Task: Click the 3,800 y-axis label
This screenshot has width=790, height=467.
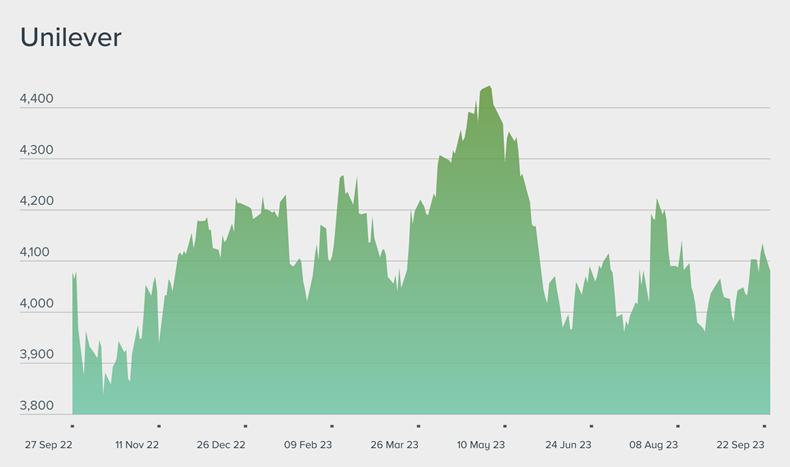Action: pos(37,406)
